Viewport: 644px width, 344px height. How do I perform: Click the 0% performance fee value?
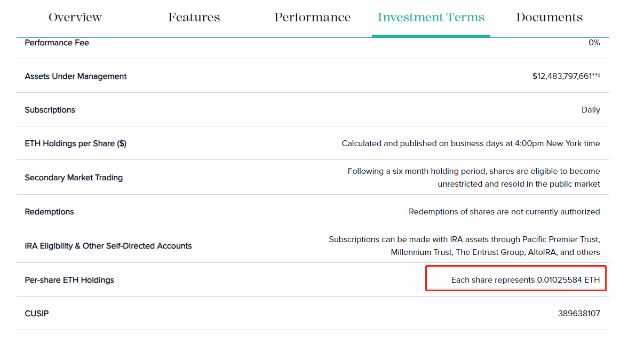(x=594, y=43)
